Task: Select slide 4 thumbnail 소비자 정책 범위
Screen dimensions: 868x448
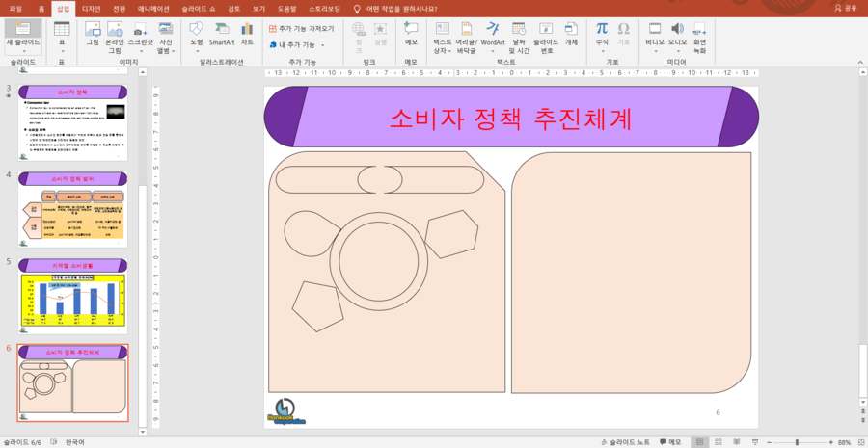Action: [x=73, y=209]
